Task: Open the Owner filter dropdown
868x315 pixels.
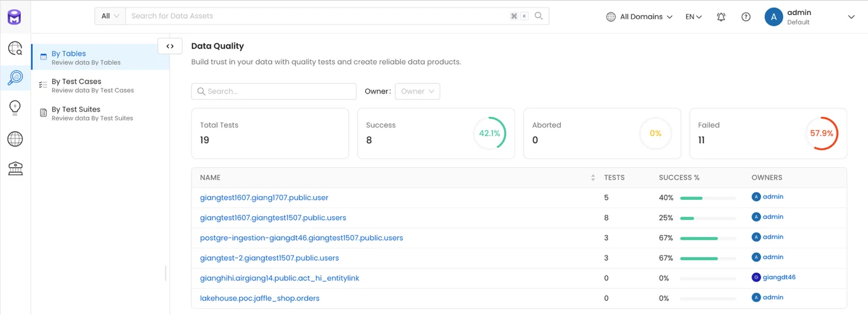Action: click(x=417, y=91)
